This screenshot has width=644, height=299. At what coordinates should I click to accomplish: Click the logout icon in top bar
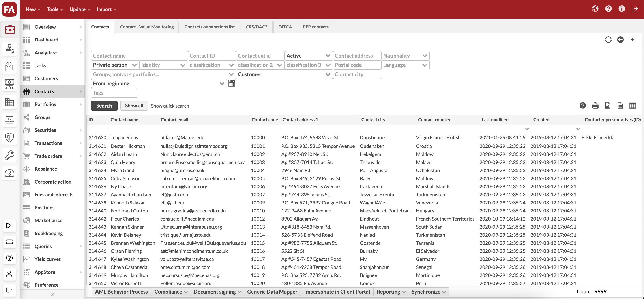(635, 9)
